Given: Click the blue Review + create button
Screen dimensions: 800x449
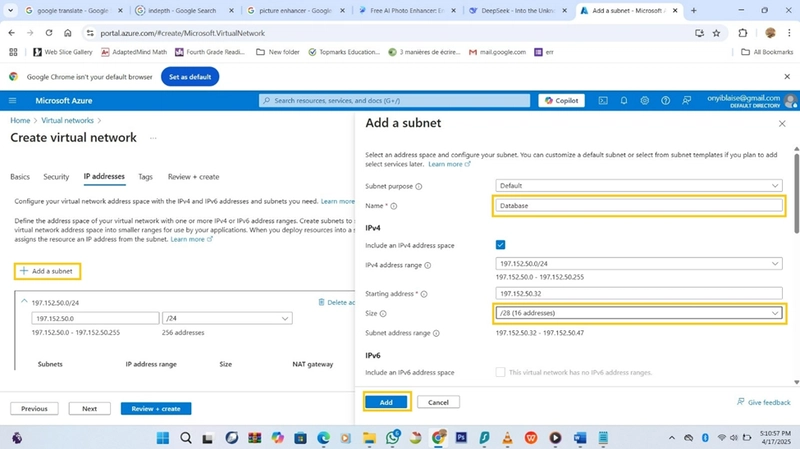Looking at the screenshot, I should (156, 409).
